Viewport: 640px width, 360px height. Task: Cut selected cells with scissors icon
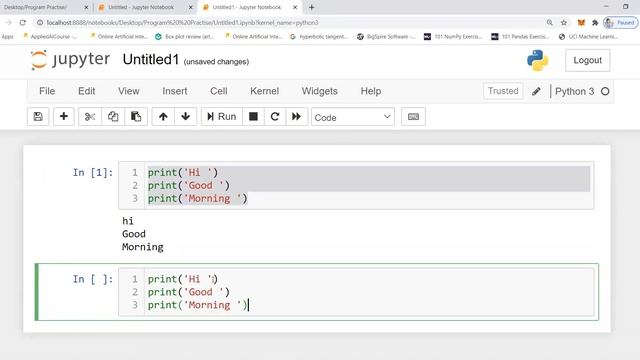point(90,117)
